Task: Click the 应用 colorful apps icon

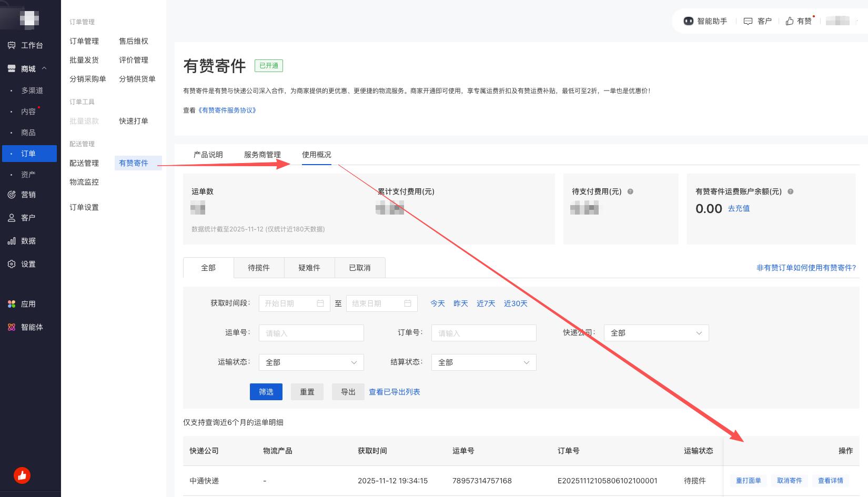Action: click(12, 304)
